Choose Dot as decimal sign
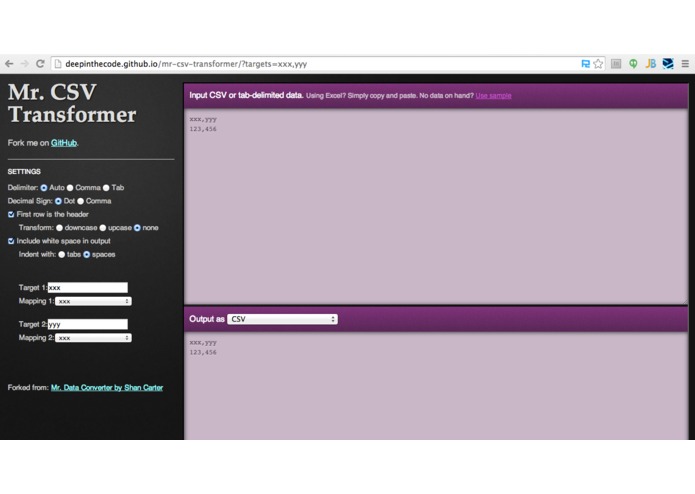The width and height of the screenshot is (695, 494). point(58,201)
